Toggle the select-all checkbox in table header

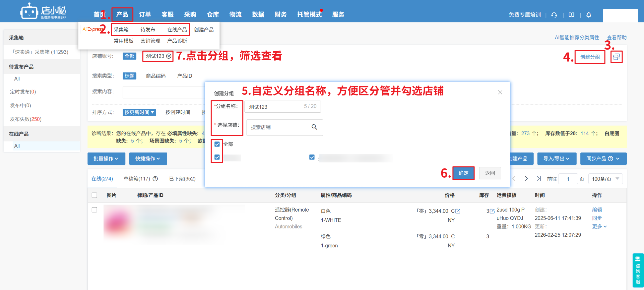pos(95,195)
